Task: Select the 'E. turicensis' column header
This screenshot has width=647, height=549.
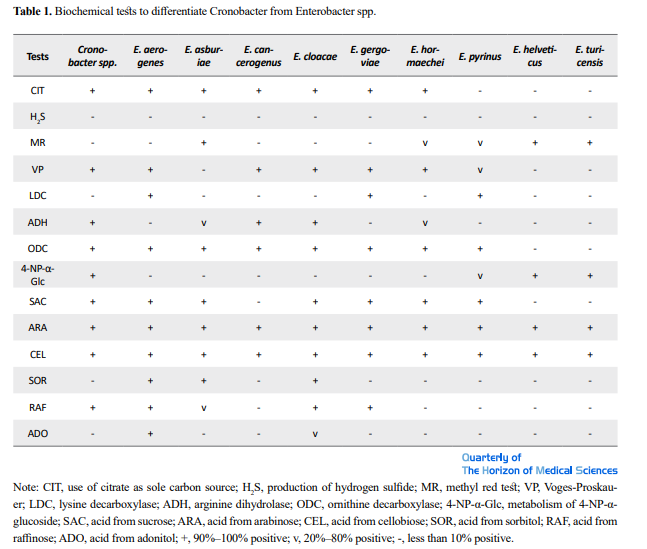Action: [x=590, y=56]
